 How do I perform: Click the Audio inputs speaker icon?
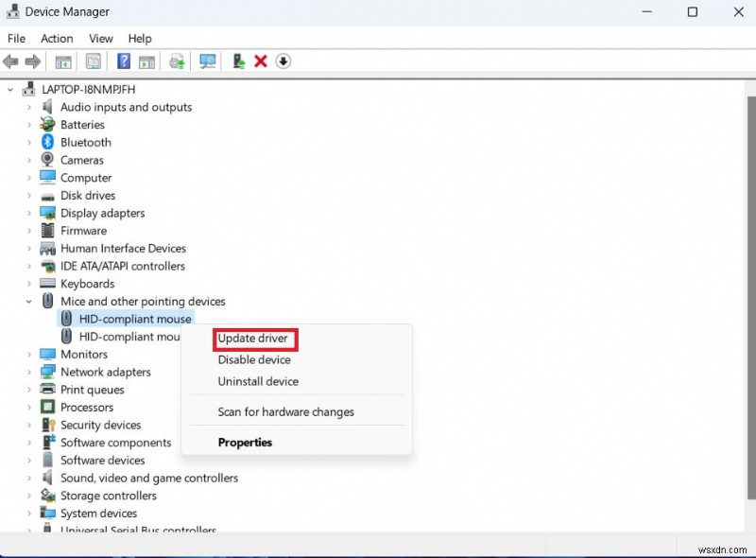[47, 107]
